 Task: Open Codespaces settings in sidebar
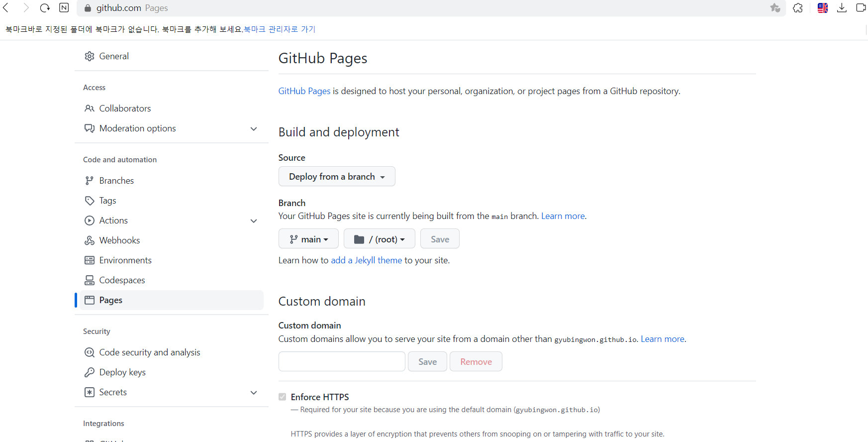pos(172,280)
